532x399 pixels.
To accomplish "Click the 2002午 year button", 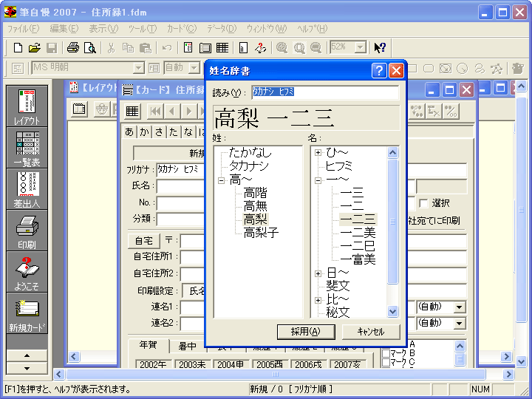I will pyautogui.click(x=154, y=364).
